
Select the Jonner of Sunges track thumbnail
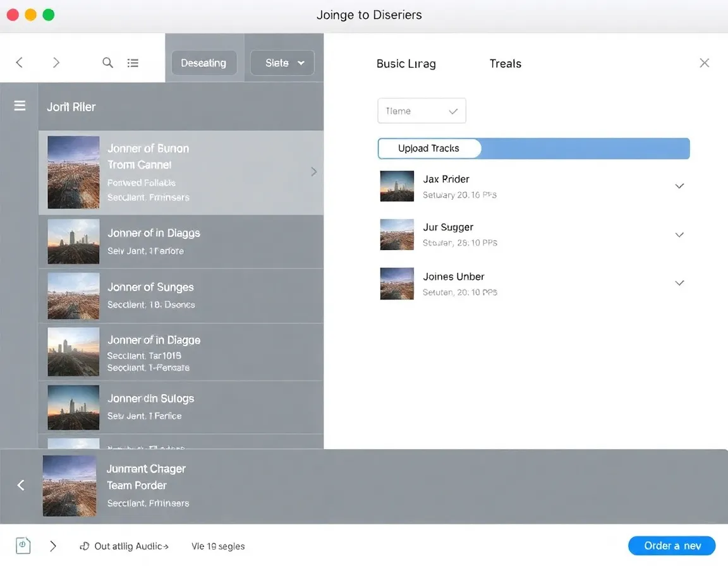coord(73,296)
